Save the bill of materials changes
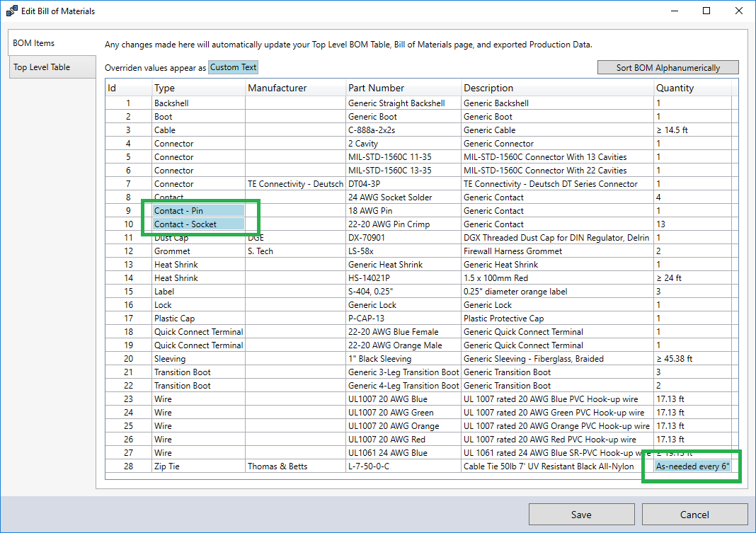This screenshot has height=533, width=756. click(581, 514)
